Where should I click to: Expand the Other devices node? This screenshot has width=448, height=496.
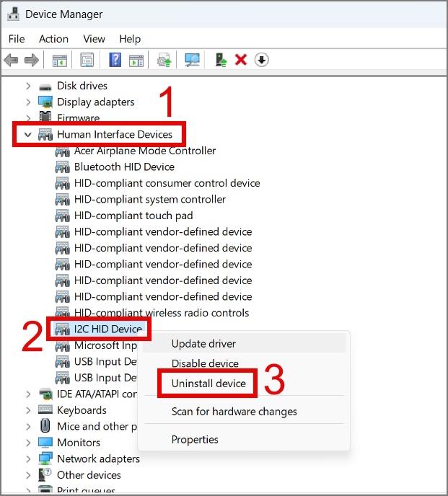[28, 475]
